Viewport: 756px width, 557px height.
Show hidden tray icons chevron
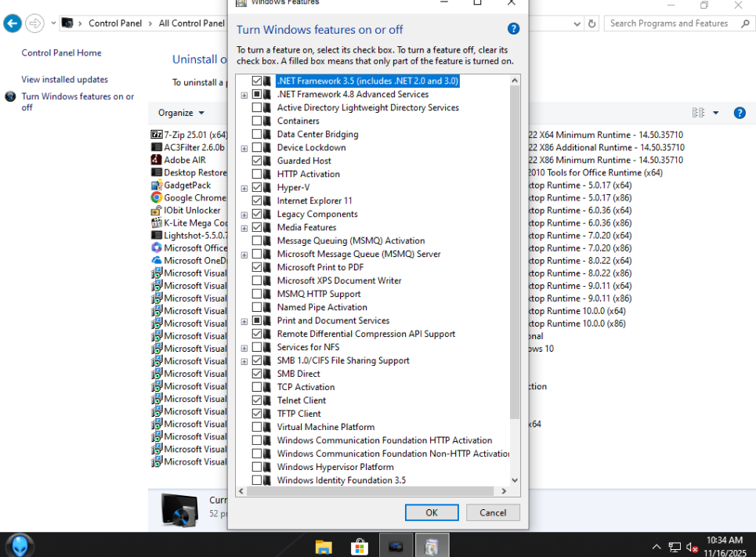pyautogui.click(x=657, y=547)
